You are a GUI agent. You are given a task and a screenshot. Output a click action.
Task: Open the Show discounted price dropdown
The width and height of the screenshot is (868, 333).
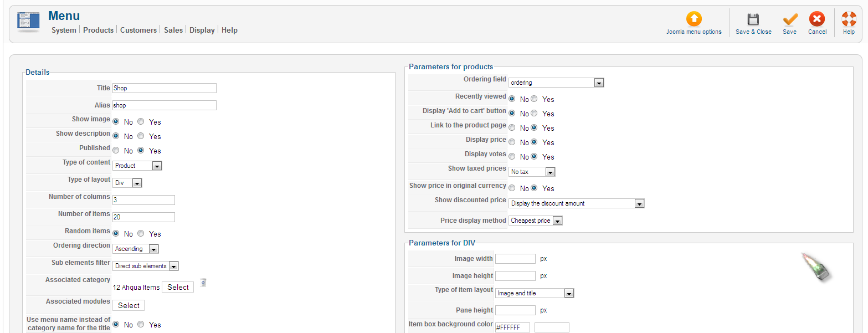pos(576,203)
